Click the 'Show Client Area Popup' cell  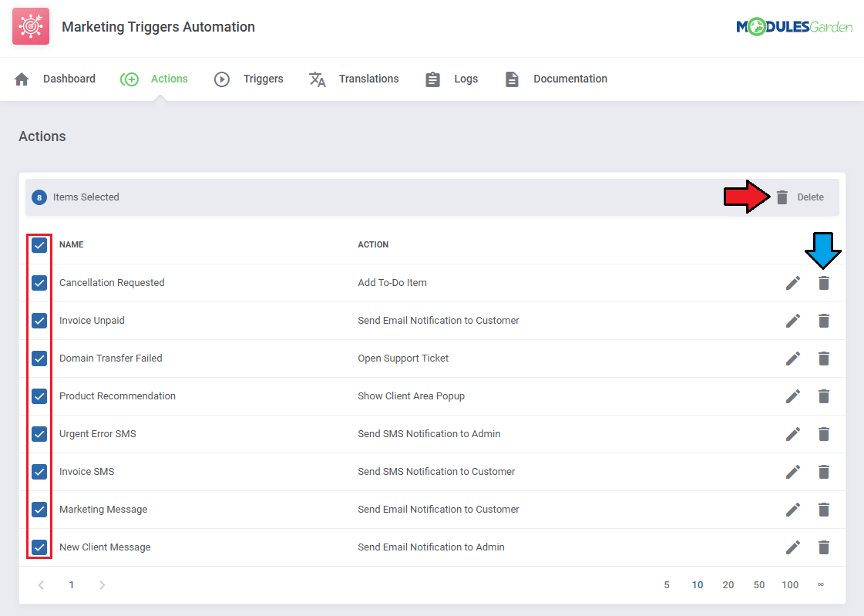click(411, 396)
